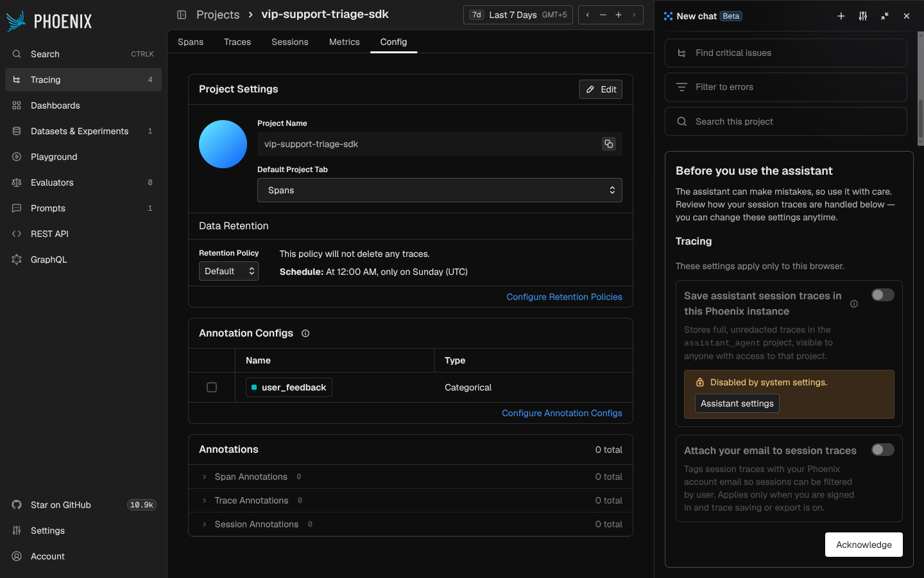This screenshot has height=578, width=924.
Task: Open GraphQL in the sidebar
Action: click(83, 259)
